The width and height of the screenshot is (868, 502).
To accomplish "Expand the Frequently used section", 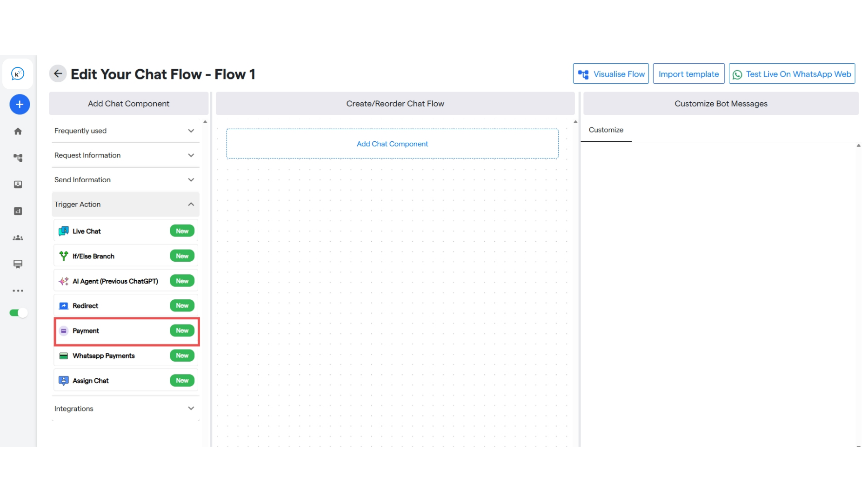I will click(x=126, y=131).
